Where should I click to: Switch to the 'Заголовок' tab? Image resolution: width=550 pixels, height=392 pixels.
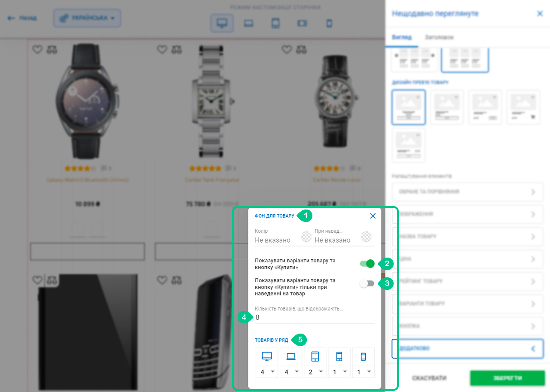(x=439, y=37)
